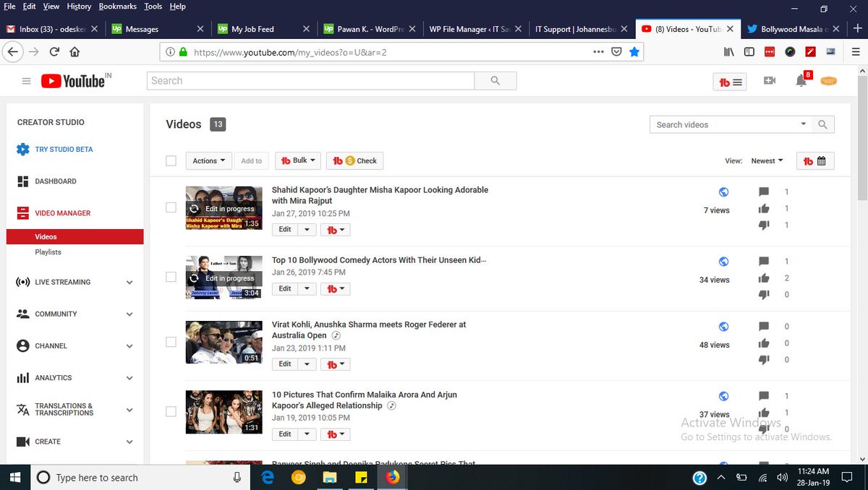Click the Firefox back arrow

12,52
